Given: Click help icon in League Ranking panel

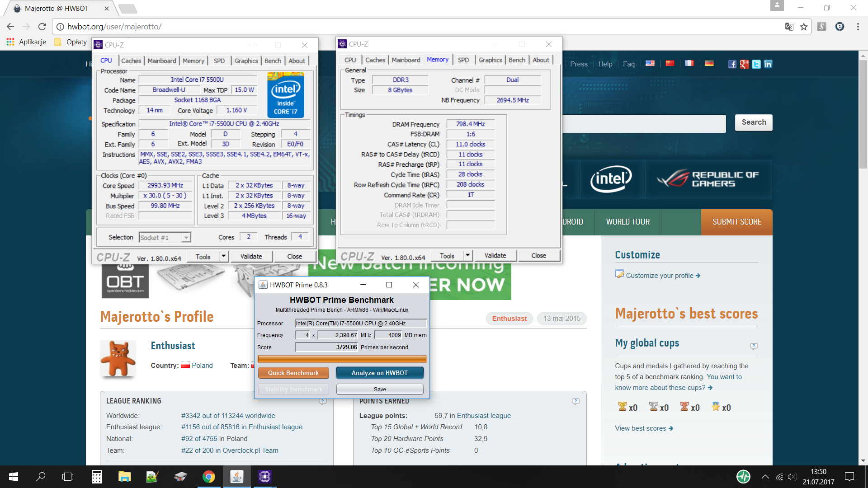Looking at the screenshot, I should (x=323, y=401).
